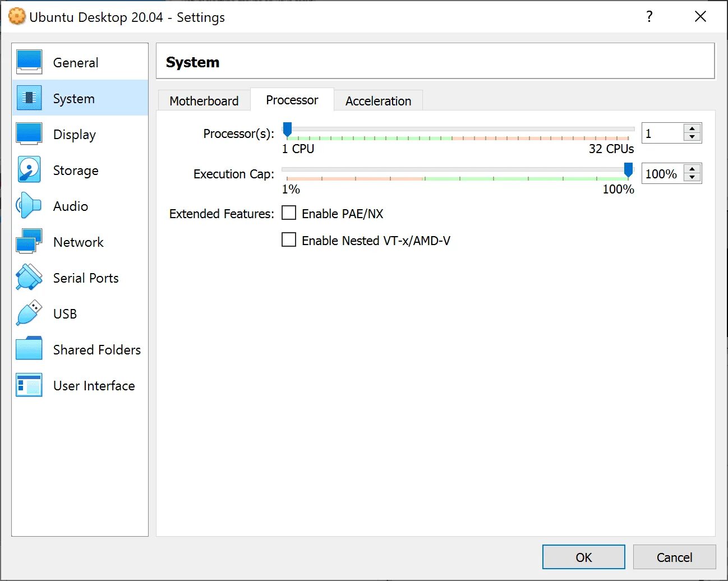This screenshot has width=728, height=581.
Task: Click the System chip icon in sidebar
Action: (x=29, y=98)
